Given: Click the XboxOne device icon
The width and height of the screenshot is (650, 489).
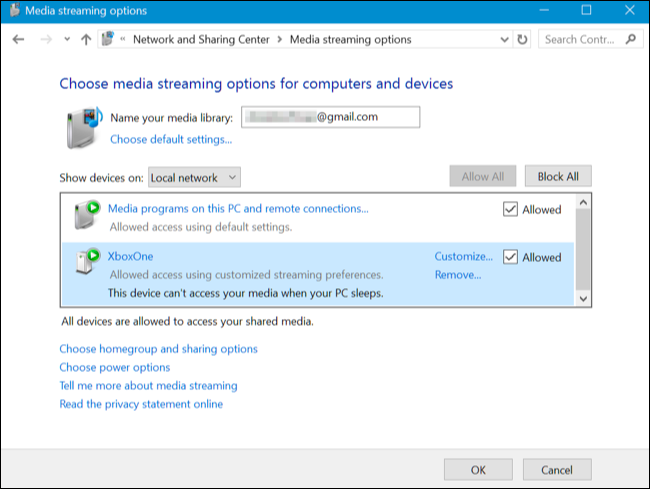Looking at the screenshot, I should pyautogui.click(x=88, y=261).
